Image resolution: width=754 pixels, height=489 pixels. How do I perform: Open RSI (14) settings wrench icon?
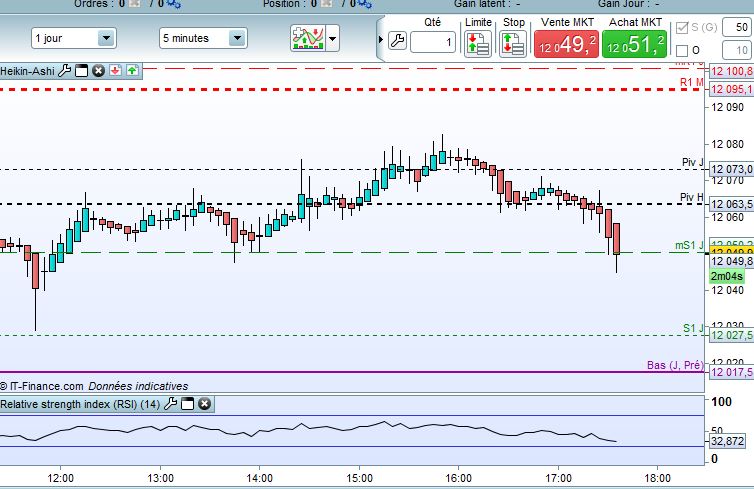(x=170, y=404)
